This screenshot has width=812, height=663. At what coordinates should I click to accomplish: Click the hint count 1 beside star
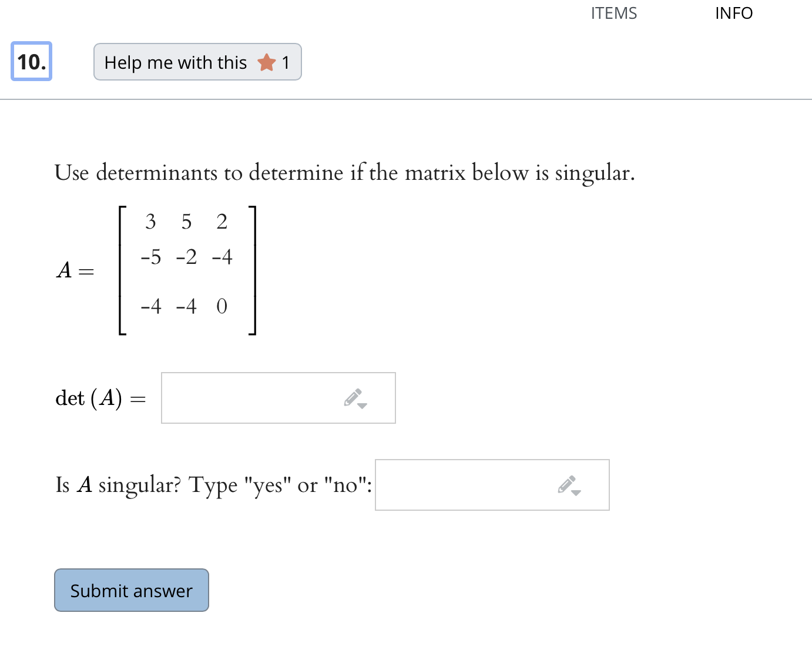click(x=286, y=62)
